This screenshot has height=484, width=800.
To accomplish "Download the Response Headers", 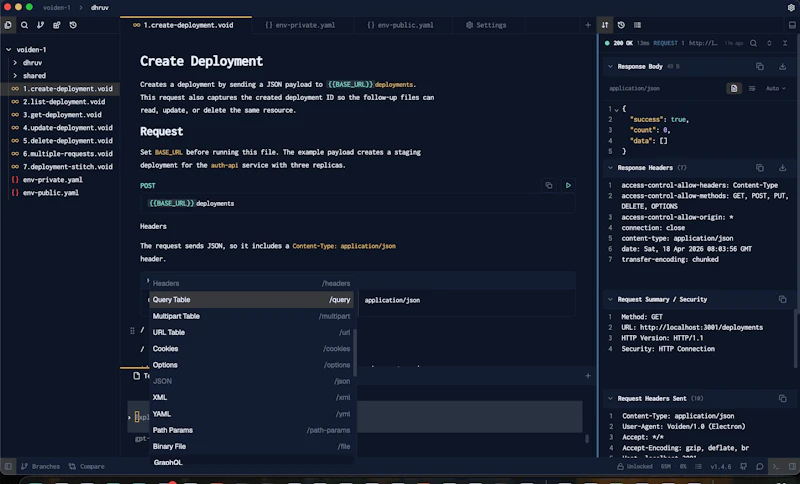I will click(782, 168).
